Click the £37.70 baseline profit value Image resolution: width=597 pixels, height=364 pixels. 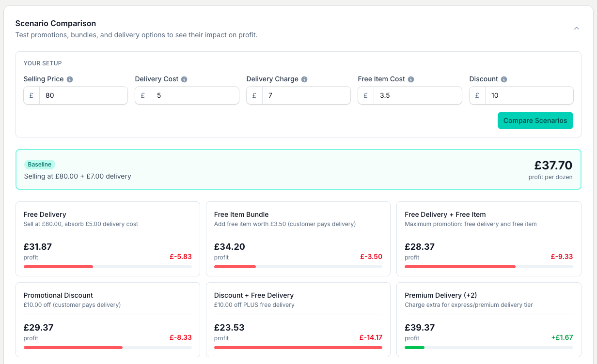553,166
